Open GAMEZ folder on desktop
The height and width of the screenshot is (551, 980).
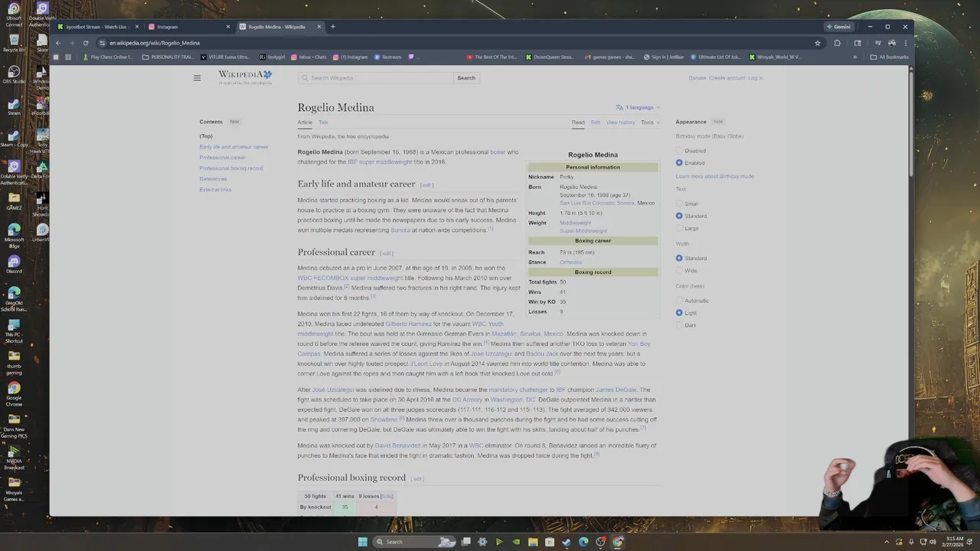[x=14, y=201]
